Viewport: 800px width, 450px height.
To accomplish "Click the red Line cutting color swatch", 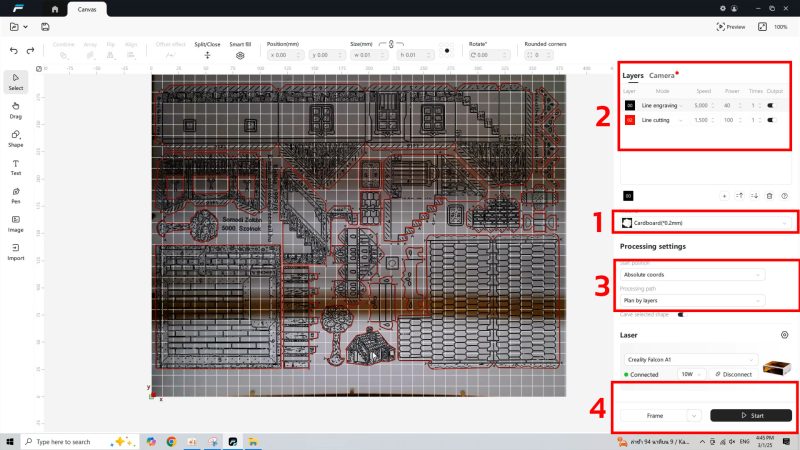I will coord(630,120).
